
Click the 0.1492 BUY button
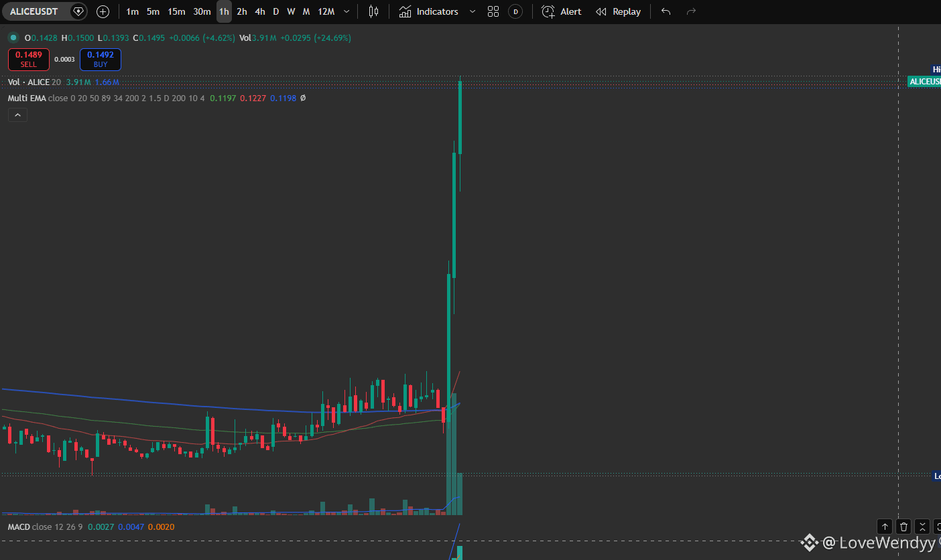click(x=101, y=60)
